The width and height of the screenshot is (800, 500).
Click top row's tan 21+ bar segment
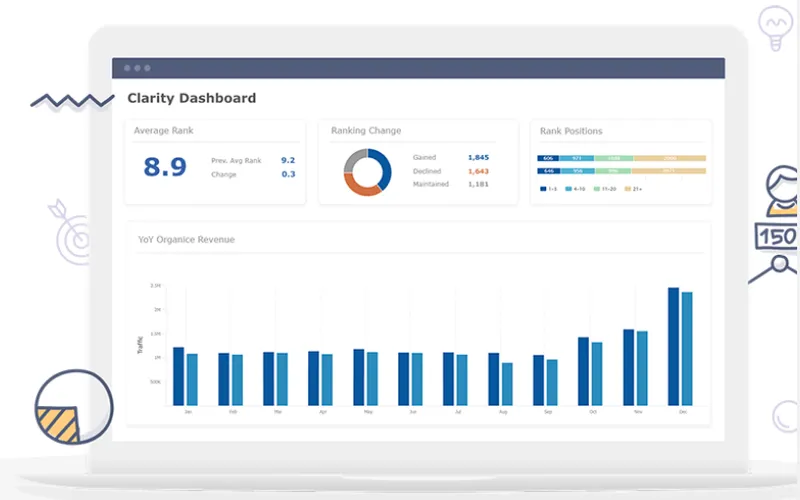670,158
